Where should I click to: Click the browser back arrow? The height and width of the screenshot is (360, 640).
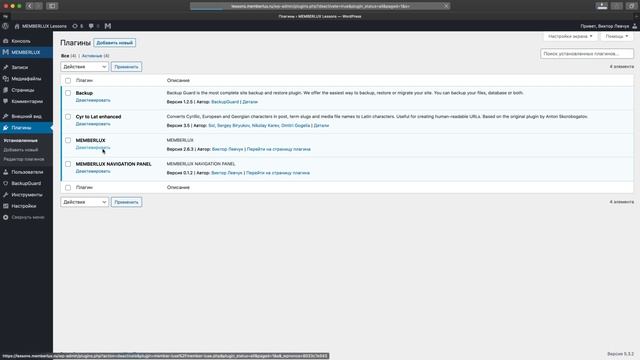coord(30,6)
